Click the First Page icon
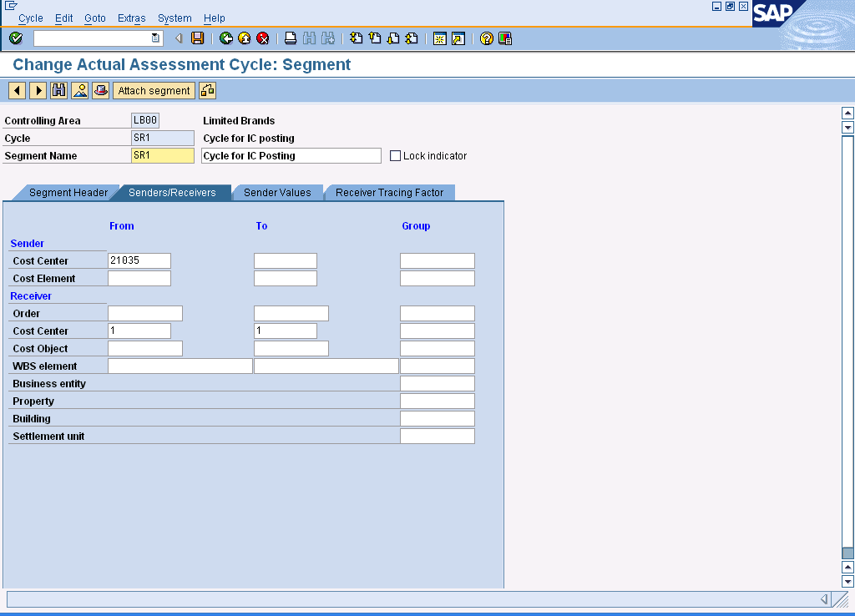This screenshot has width=855, height=616. (x=356, y=38)
